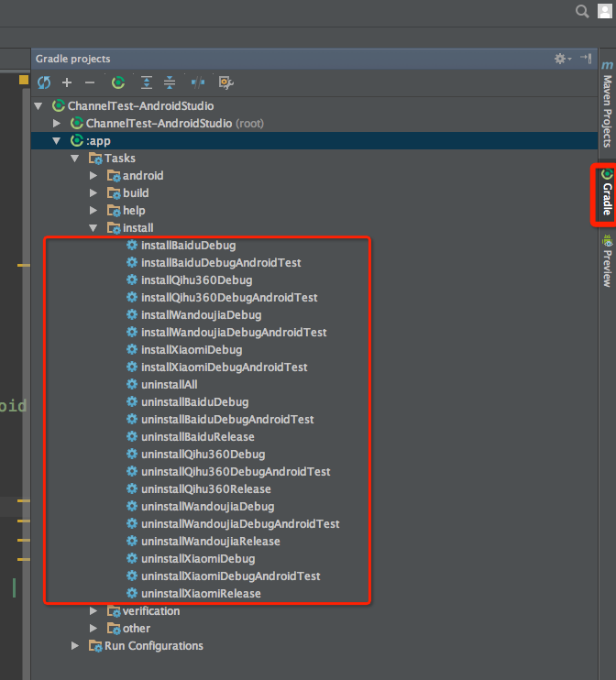Click Gradle icon of (root) project
The height and width of the screenshot is (680, 616).
[77, 123]
